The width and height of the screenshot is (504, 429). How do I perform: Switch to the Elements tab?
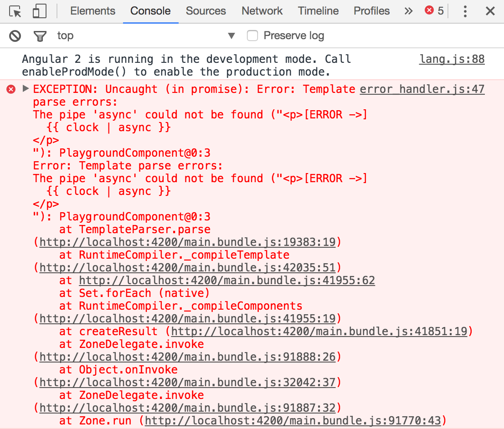93,11
